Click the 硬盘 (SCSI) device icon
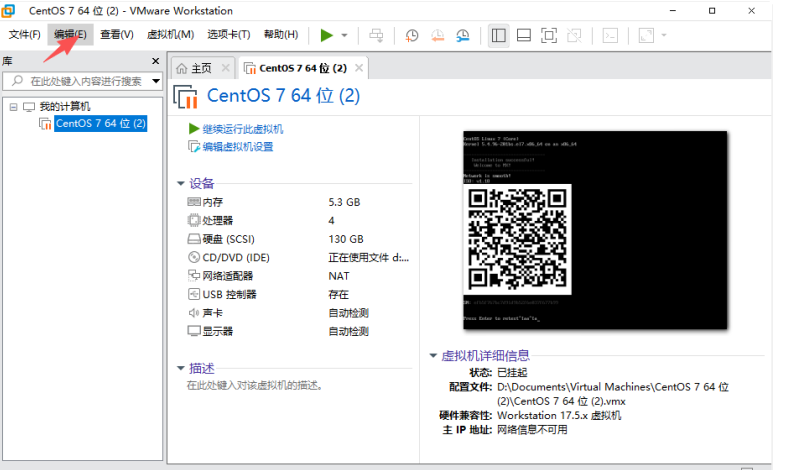 point(194,239)
